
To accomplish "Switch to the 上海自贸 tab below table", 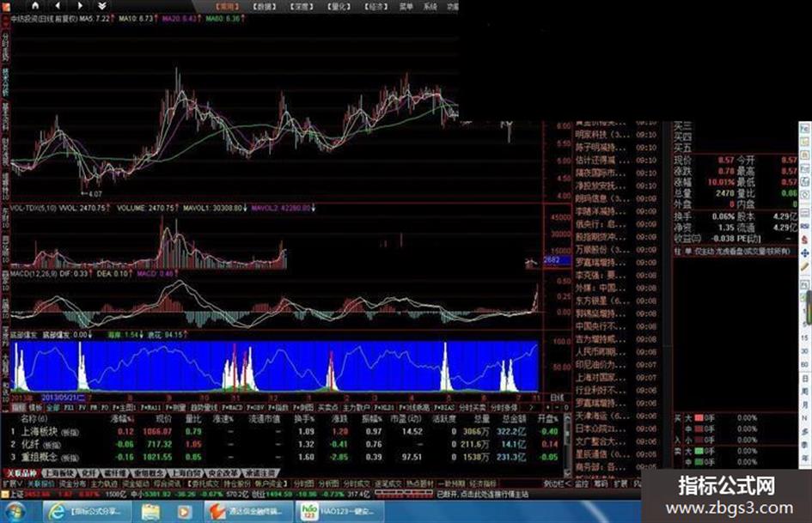I will click(187, 473).
